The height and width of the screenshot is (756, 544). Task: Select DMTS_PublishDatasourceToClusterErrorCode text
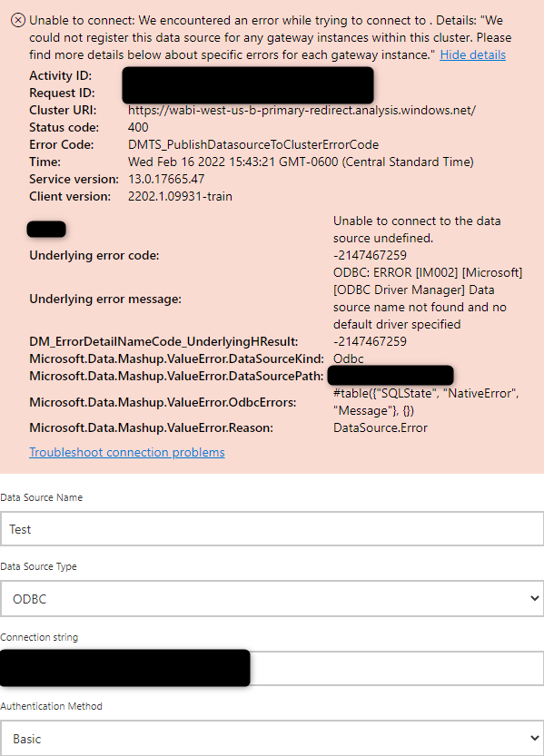pos(253,144)
